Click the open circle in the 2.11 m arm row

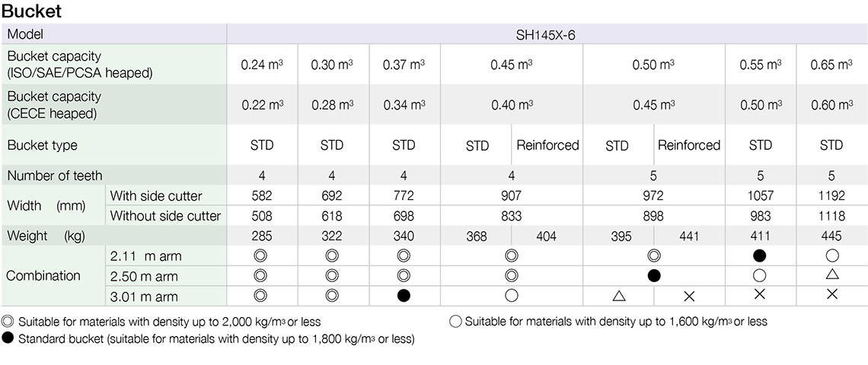[831, 256]
